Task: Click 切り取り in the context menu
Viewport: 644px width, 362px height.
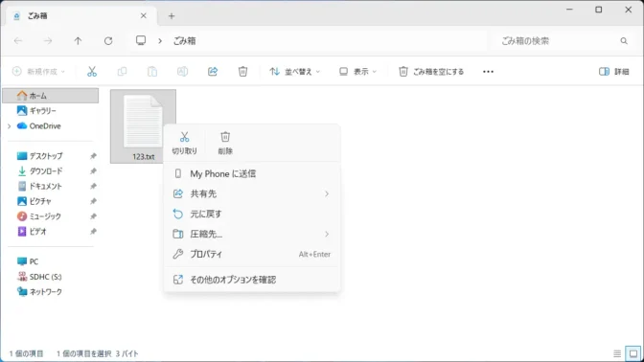Action: (x=184, y=143)
